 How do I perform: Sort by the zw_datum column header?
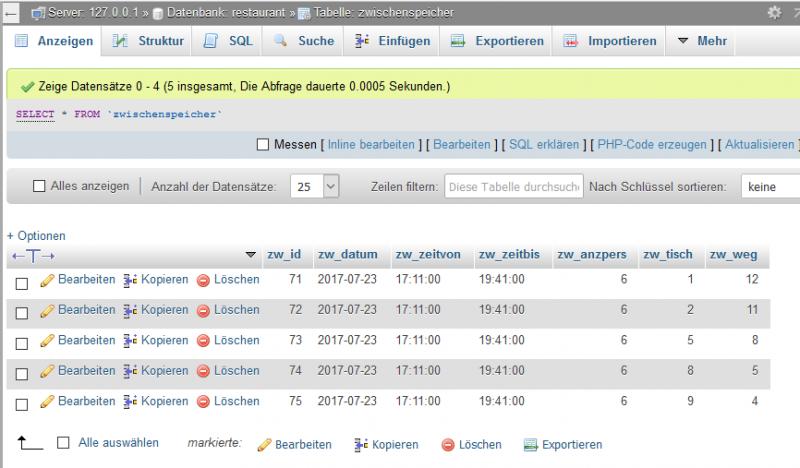click(347, 255)
